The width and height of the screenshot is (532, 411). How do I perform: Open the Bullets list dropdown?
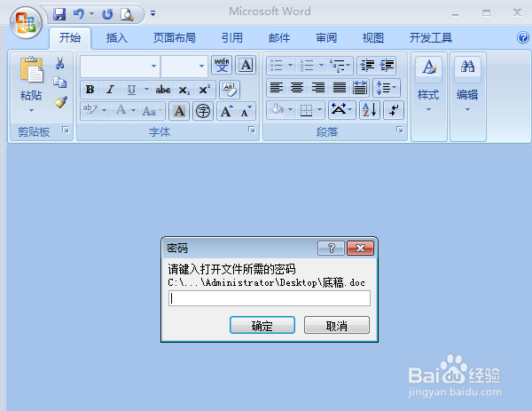click(290, 65)
